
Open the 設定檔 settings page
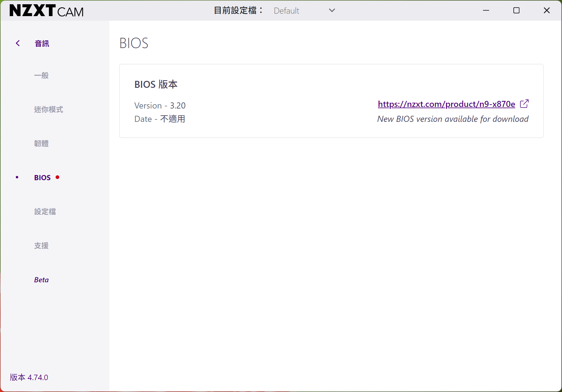[45, 211]
